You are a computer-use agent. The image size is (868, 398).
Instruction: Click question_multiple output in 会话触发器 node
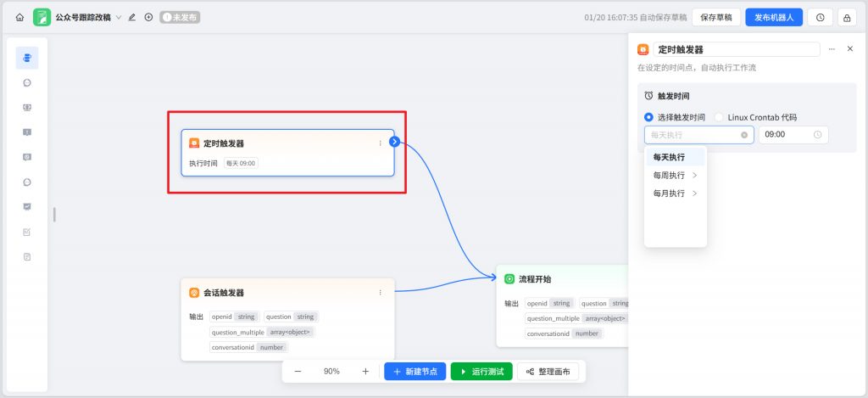click(262, 332)
